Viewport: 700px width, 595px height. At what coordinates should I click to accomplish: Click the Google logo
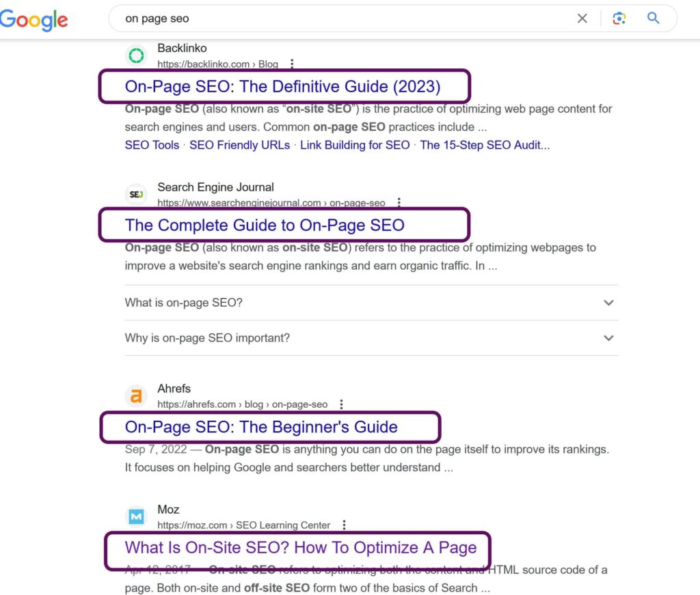[34, 20]
